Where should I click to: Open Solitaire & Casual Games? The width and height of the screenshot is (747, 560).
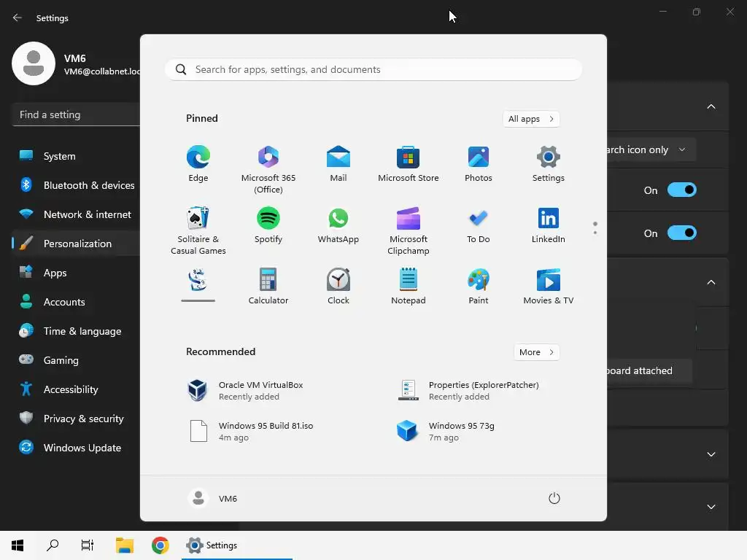(198, 231)
